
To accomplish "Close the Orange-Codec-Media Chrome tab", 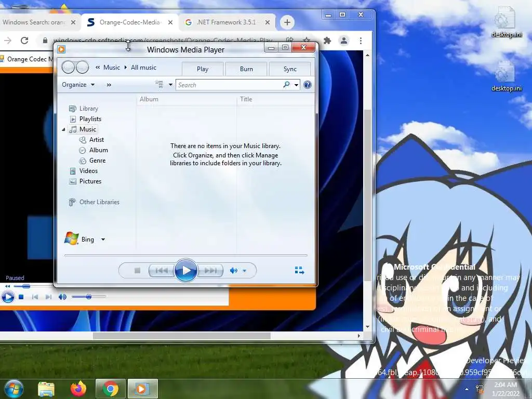I will [170, 22].
